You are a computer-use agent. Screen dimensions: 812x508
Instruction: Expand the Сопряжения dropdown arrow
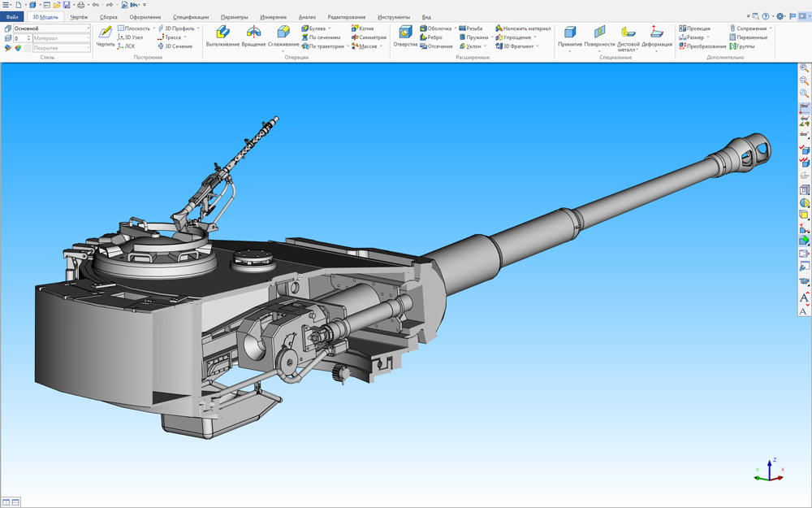[x=771, y=28]
